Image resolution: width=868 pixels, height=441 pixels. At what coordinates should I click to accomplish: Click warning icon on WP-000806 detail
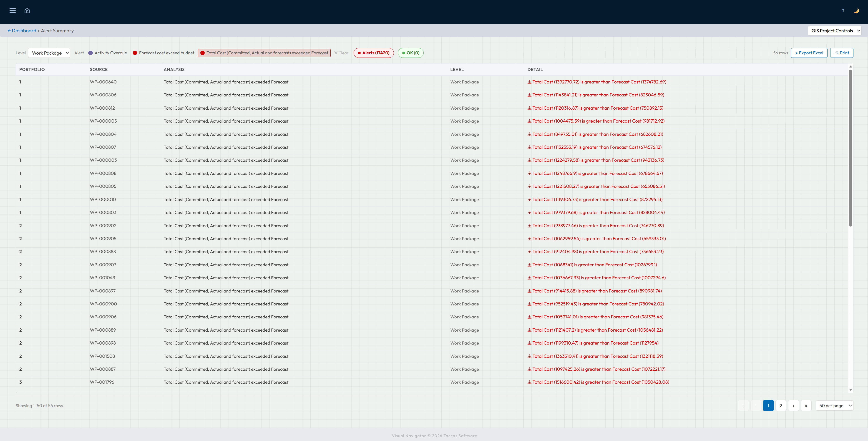point(529,95)
